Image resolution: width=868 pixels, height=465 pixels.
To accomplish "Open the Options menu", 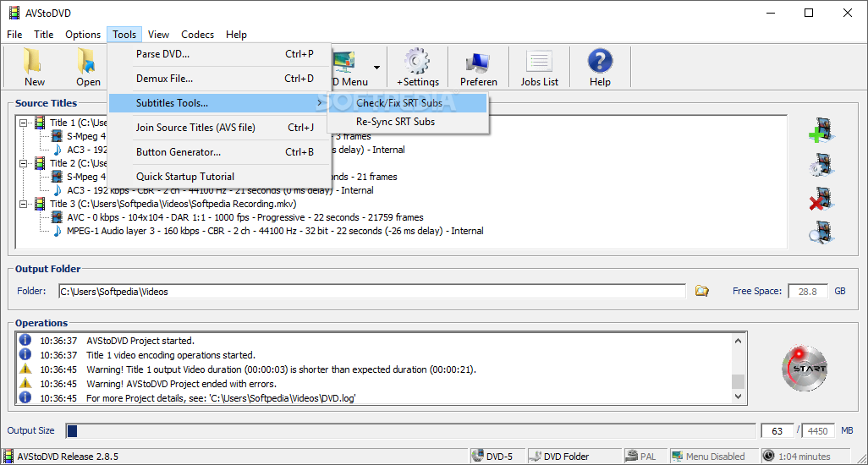I will 83,35.
